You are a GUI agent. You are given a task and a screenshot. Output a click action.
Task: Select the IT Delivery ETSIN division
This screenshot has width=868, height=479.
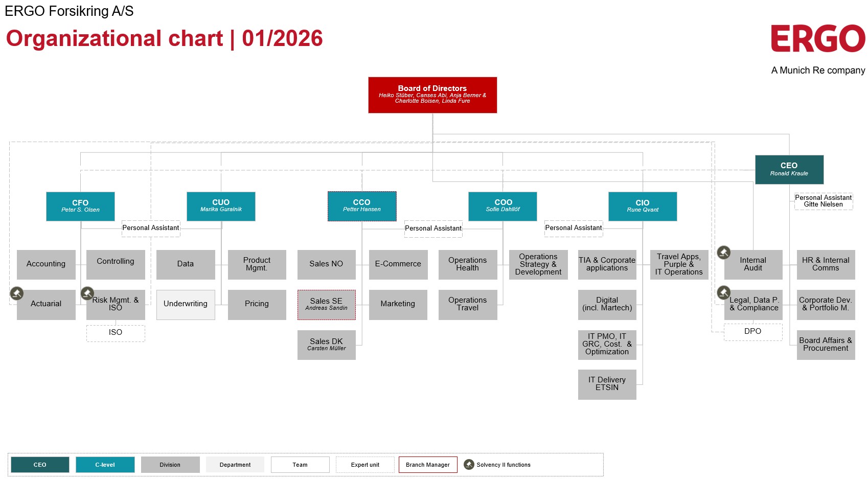607,384
